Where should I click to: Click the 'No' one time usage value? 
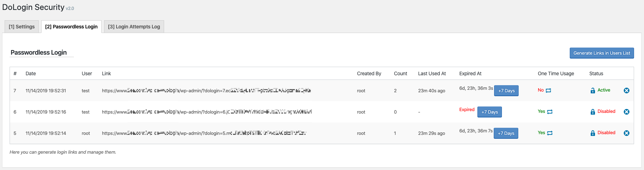(541, 90)
